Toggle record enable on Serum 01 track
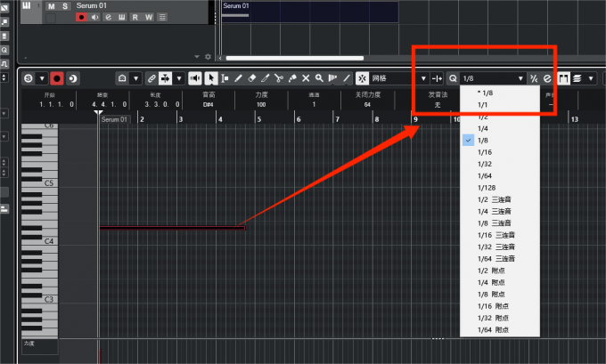The height and width of the screenshot is (364, 606). (81, 18)
